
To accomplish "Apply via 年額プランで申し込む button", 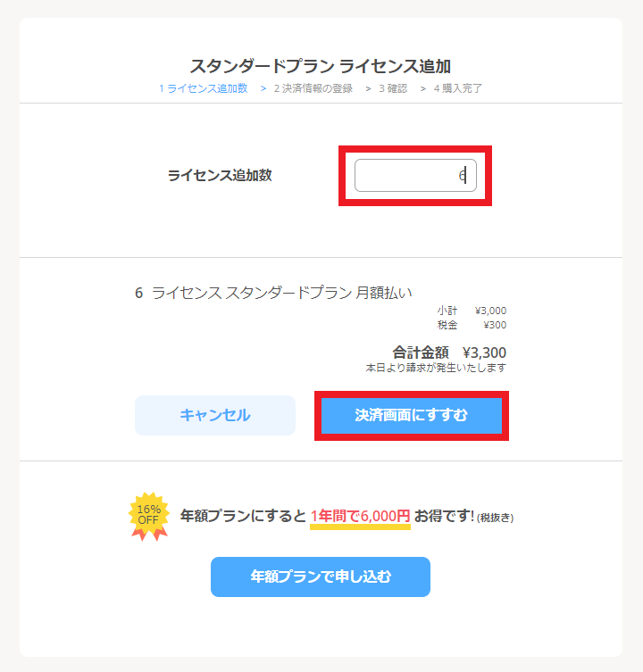I will [320, 577].
